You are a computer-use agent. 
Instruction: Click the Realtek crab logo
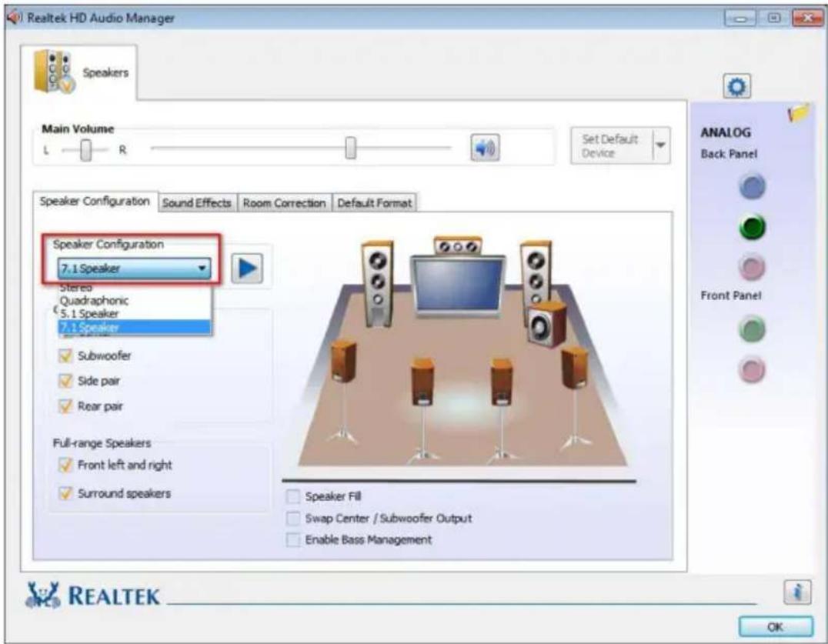click(x=43, y=595)
